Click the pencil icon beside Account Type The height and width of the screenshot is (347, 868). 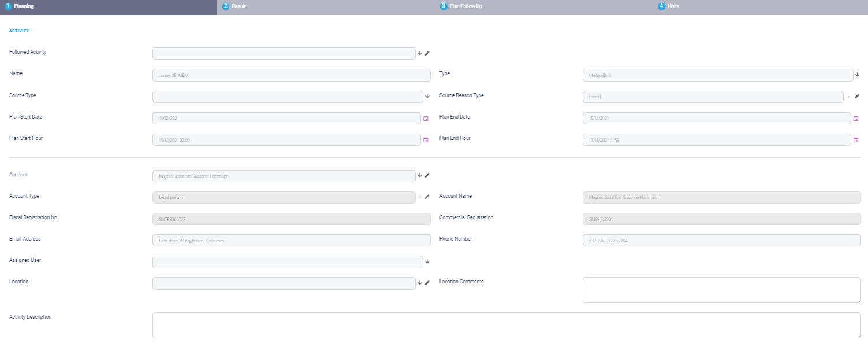[x=427, y=197]
